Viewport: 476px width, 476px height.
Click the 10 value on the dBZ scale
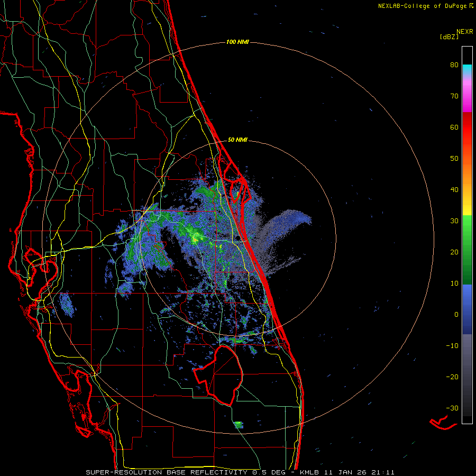click(x=454, y=283)
